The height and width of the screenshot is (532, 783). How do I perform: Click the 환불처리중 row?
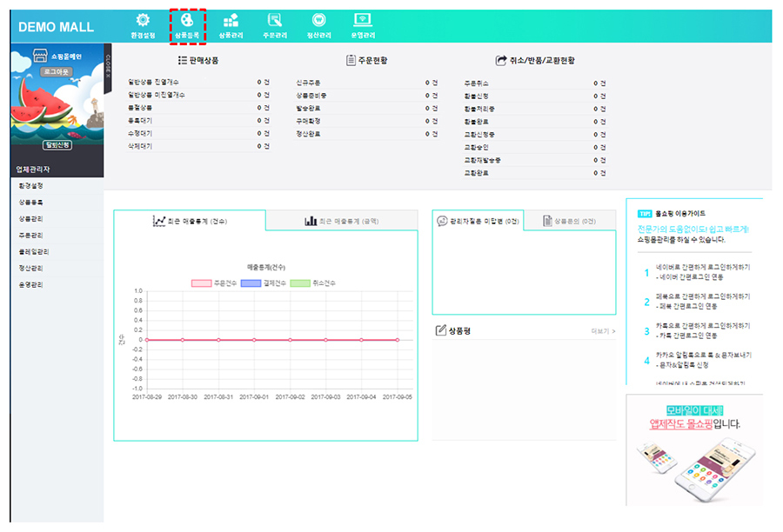[535, 109]
